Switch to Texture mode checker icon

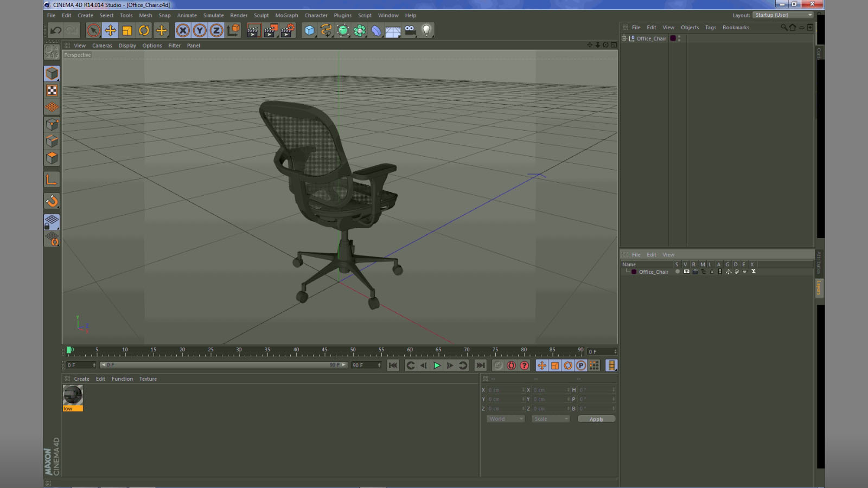52,91
